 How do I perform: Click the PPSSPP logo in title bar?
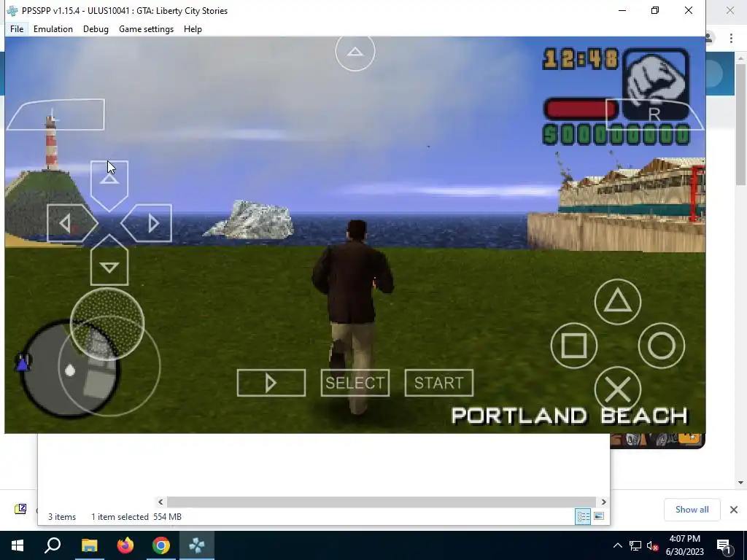click(x=13, y=10)
